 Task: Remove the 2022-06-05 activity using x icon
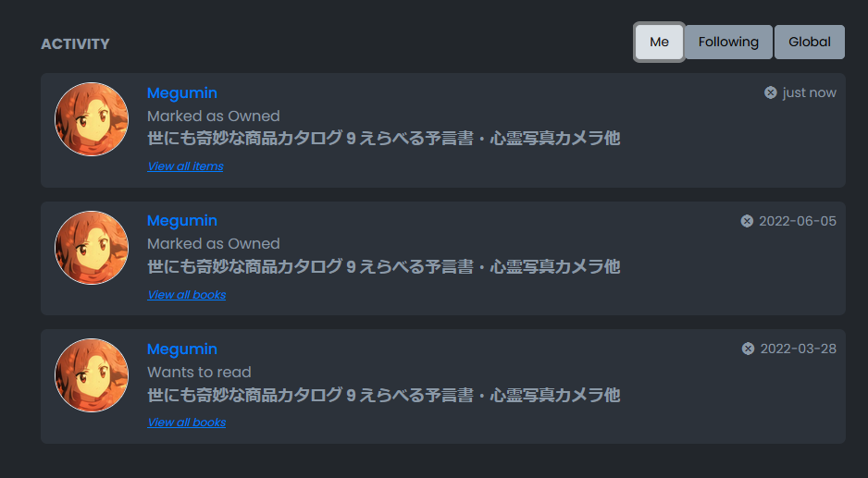(747, 221)
